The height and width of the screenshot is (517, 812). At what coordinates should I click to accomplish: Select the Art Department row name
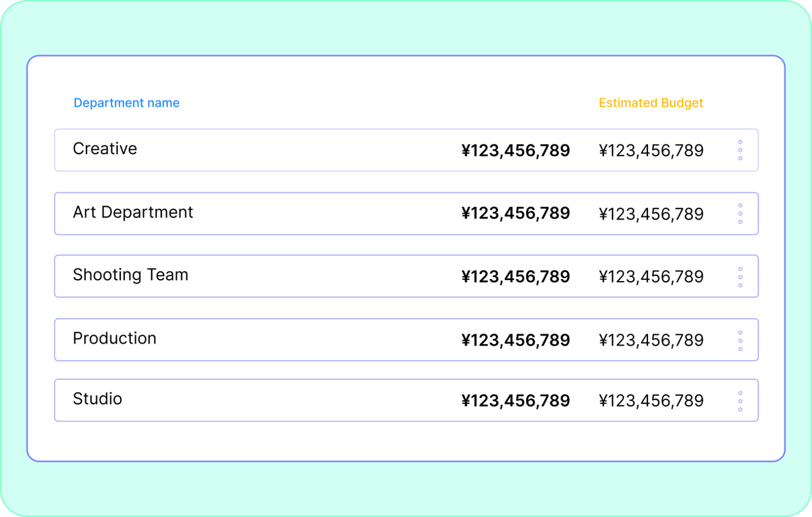click(133, 212)
